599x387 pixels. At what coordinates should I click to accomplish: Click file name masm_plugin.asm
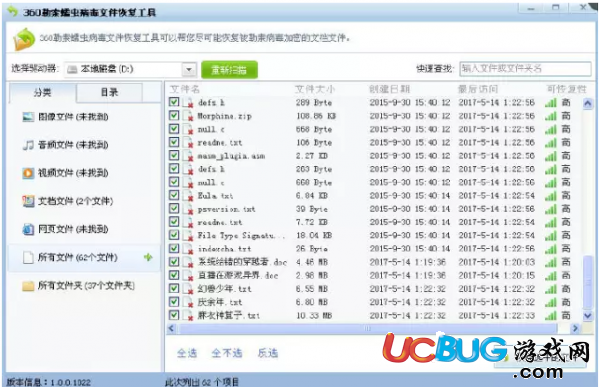point(231,156)
